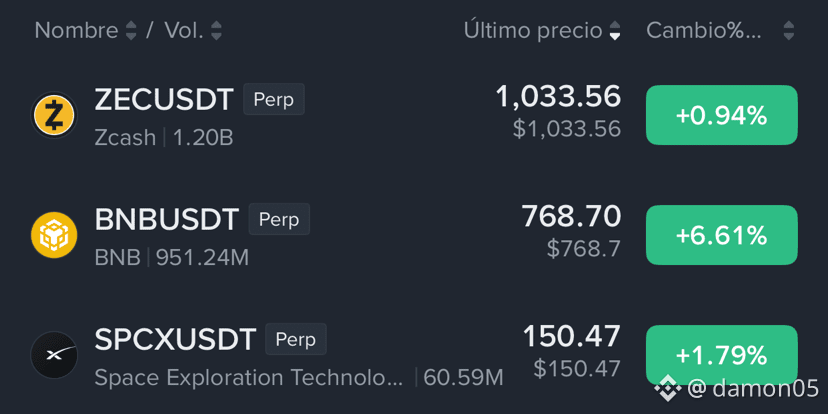This screenshot has height=414, width=828.
Task: Click the +0.94% change badge for ZECUSDT
Action: pyautogui.click(x=721, y=115)
